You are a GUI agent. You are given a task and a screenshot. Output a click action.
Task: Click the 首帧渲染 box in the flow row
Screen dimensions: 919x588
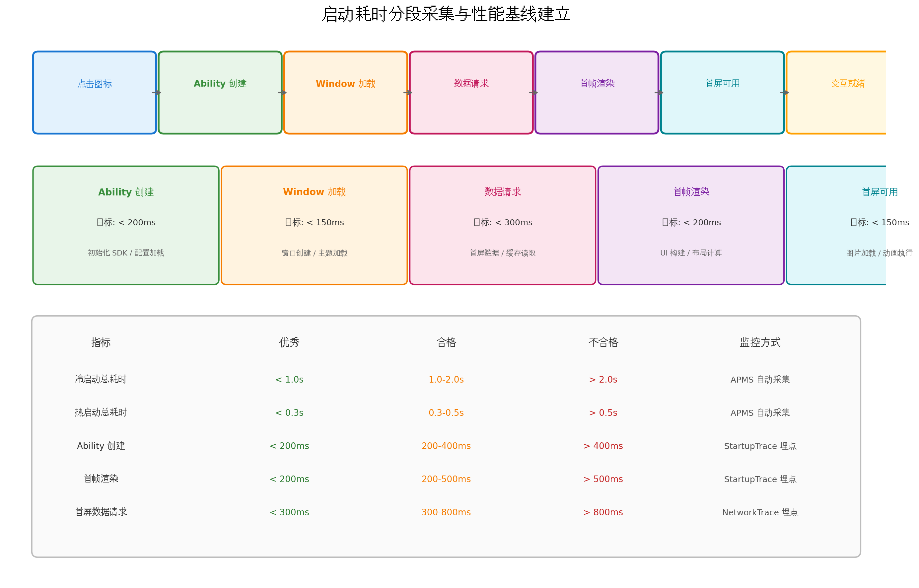597,92
